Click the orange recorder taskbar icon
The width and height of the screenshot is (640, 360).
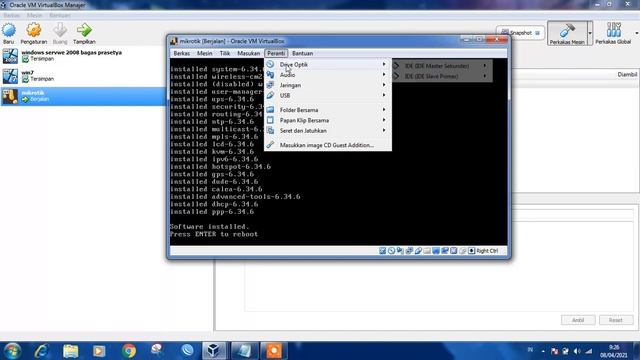(x=273, y=351)
